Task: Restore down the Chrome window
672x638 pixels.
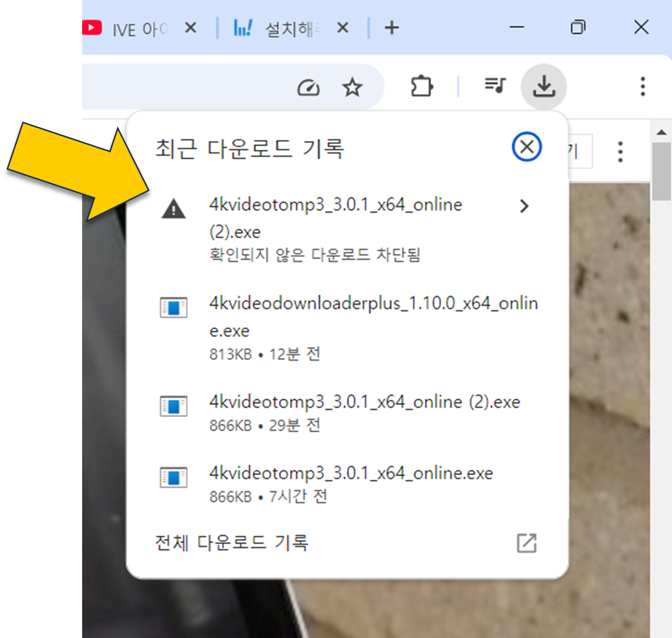Action: point(578,27)
